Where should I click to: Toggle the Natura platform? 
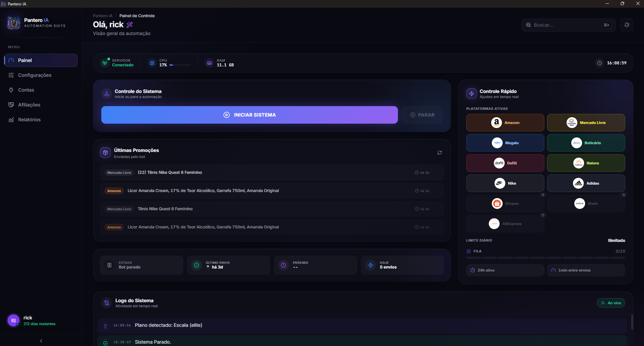point(586,163)
